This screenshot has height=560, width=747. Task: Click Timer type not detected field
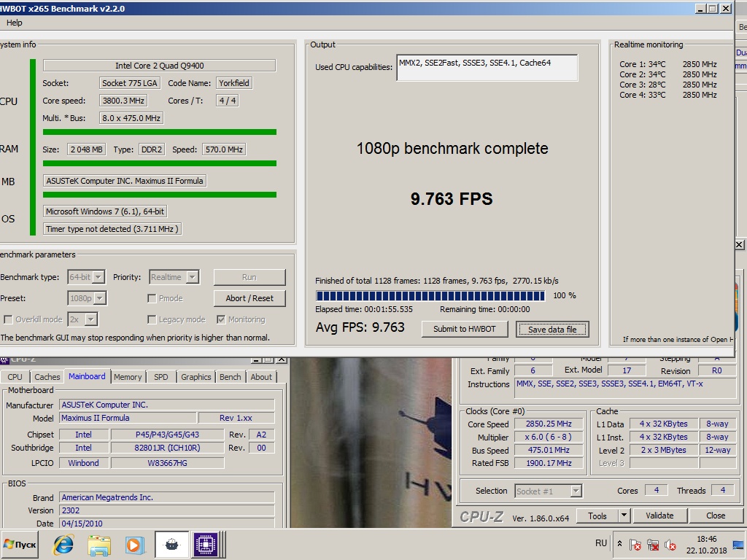tap(112, 229)
